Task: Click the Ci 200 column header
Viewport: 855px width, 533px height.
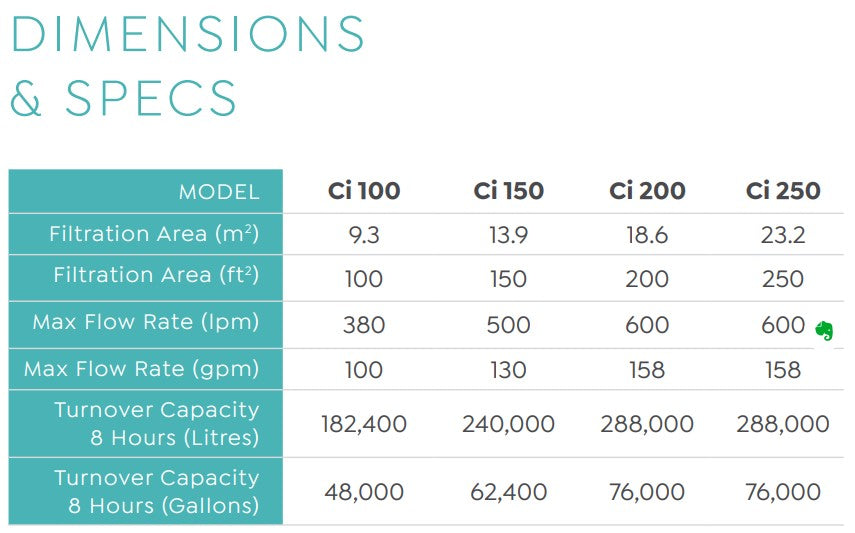Action: [x=647, y=191]
